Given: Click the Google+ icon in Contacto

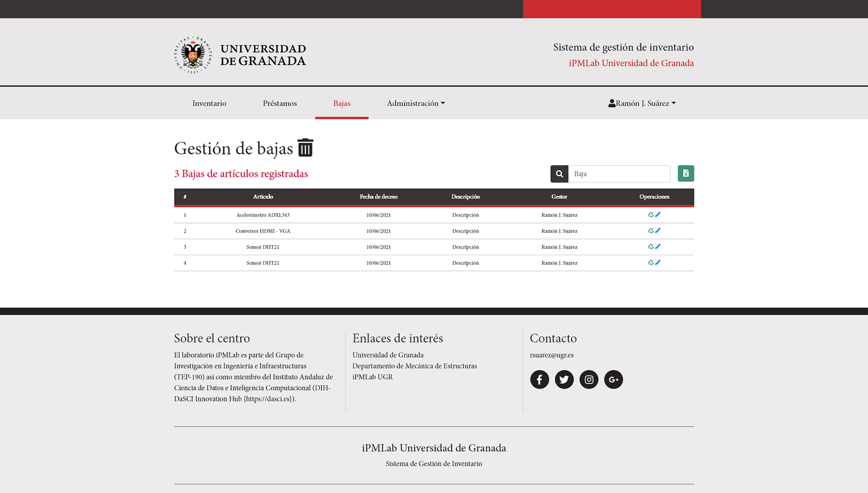Looking at the screenshot, I should tap(614, 379).
